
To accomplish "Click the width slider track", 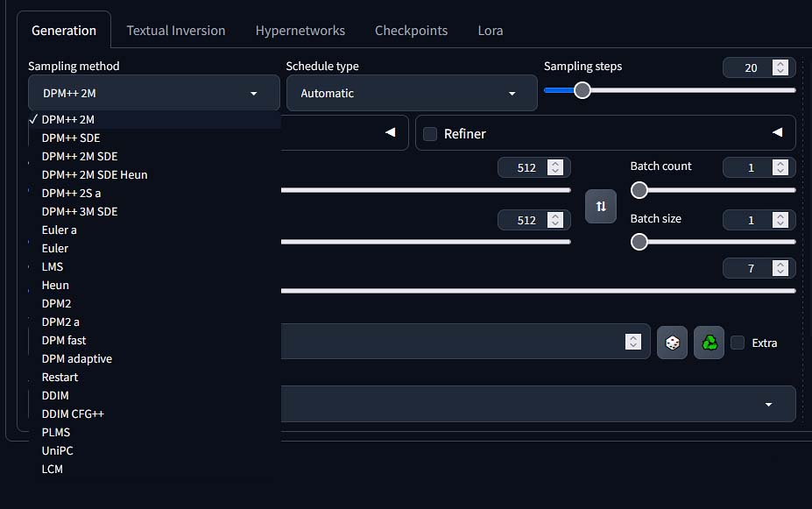I will (426, 190).
